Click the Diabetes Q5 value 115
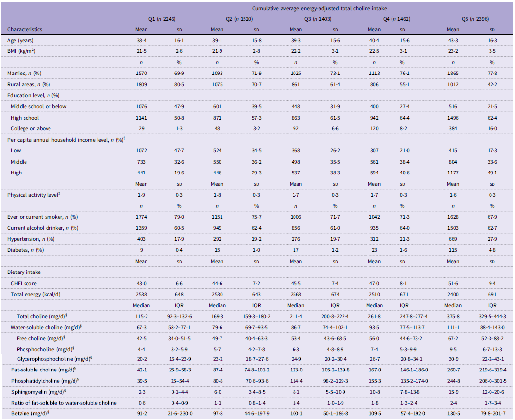515x420 pixels. tap(453, 250)
